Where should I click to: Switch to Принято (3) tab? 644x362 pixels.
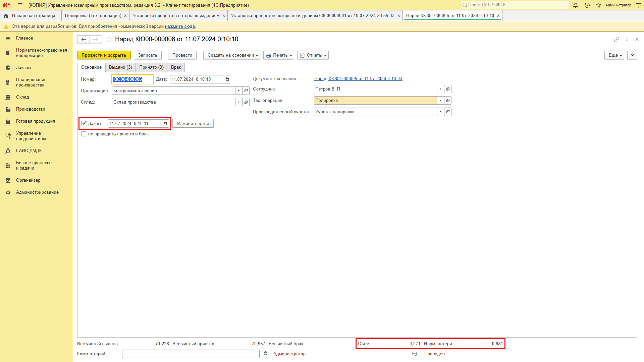tap(152, 67)
